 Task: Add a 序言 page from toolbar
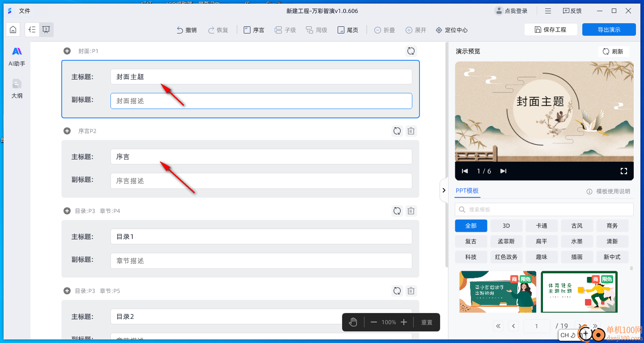pyautogui.click(x=254, y=30)
